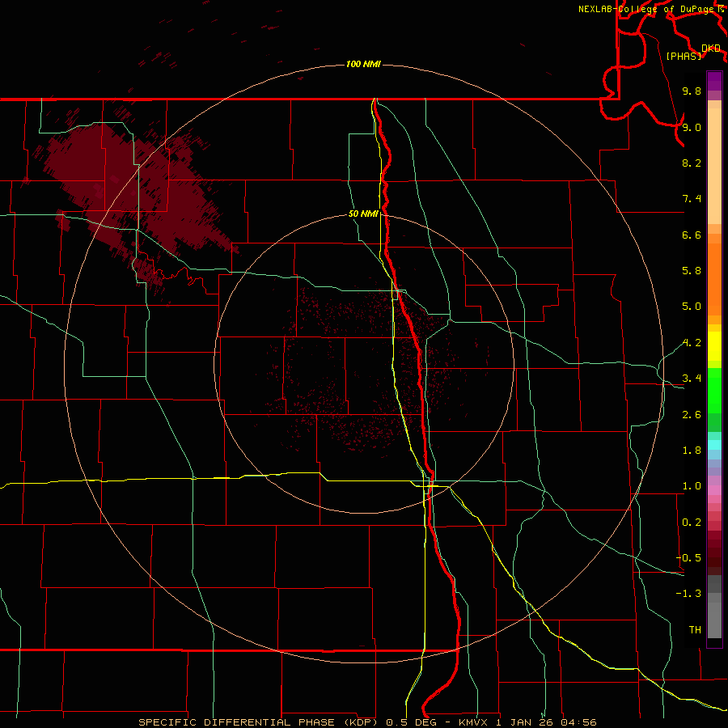This screenshot has width=728, height=728.
Task: Click the 0.2 value on the scale
Action: (x=692, y=523)
